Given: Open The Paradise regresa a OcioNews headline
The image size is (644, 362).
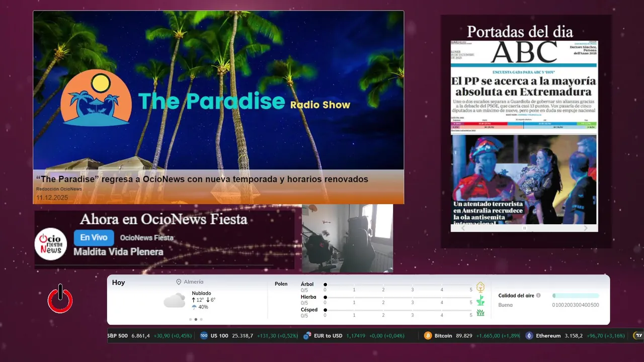Looking at the screenshot, I should tap(202, 179).
